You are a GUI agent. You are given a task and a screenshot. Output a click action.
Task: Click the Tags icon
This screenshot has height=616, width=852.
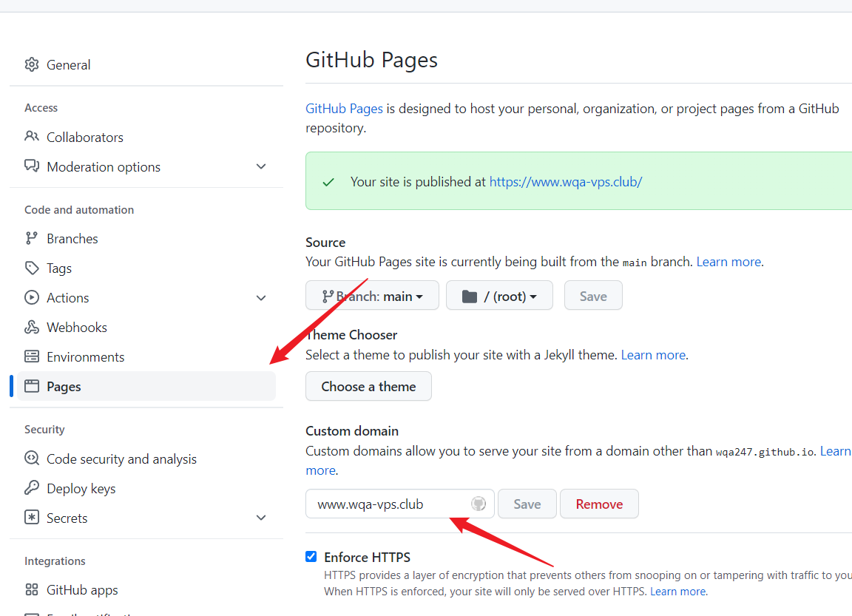(32, 268)
